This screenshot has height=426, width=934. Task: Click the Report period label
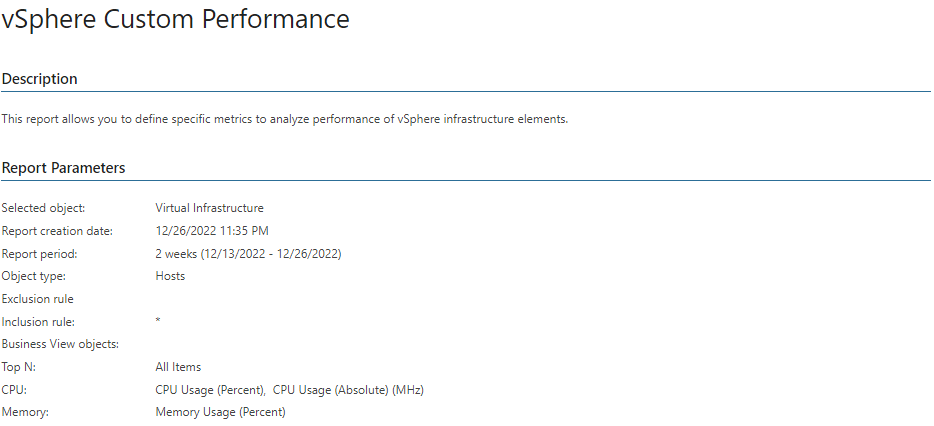(39, 254)
